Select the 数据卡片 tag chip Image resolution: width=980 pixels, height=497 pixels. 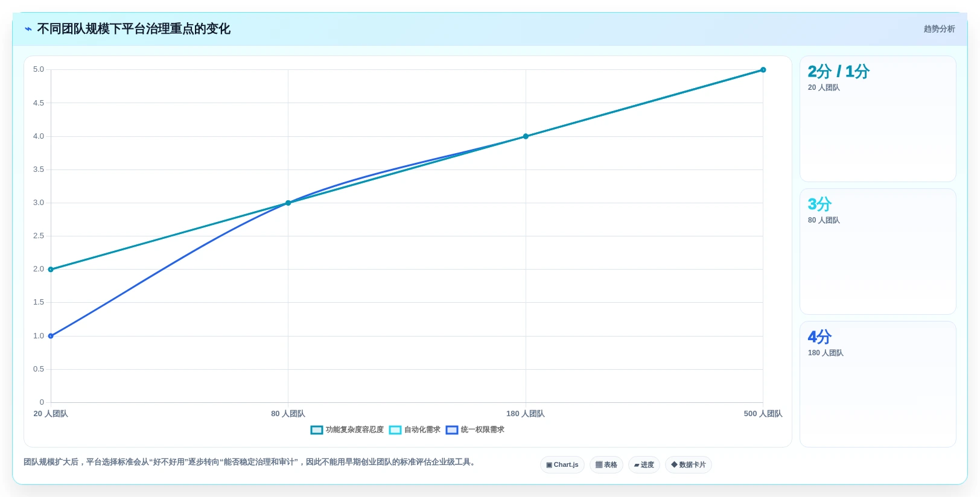click(689, 465)
